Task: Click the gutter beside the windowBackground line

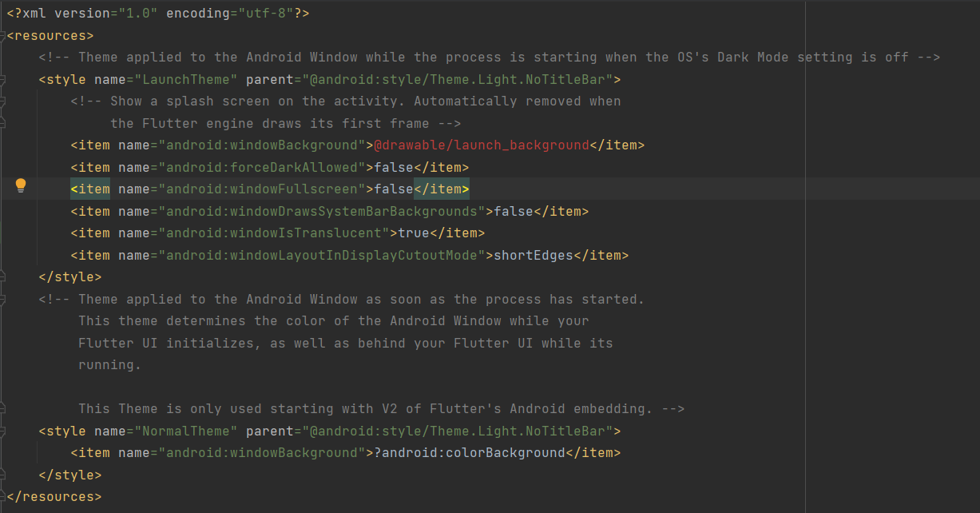Action: click(21, 145)
